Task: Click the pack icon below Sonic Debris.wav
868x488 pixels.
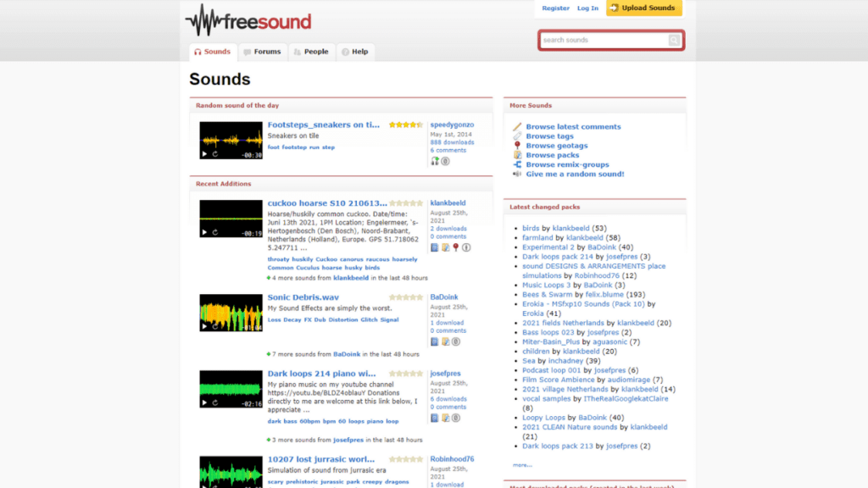Action: (446, 340)
